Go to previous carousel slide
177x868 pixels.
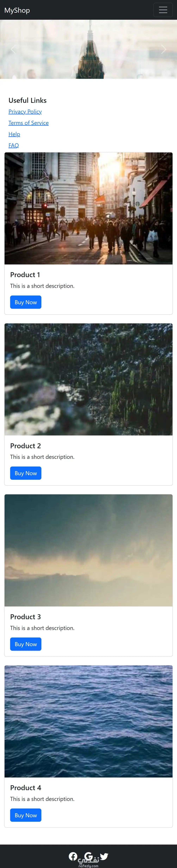pos(13,49)
